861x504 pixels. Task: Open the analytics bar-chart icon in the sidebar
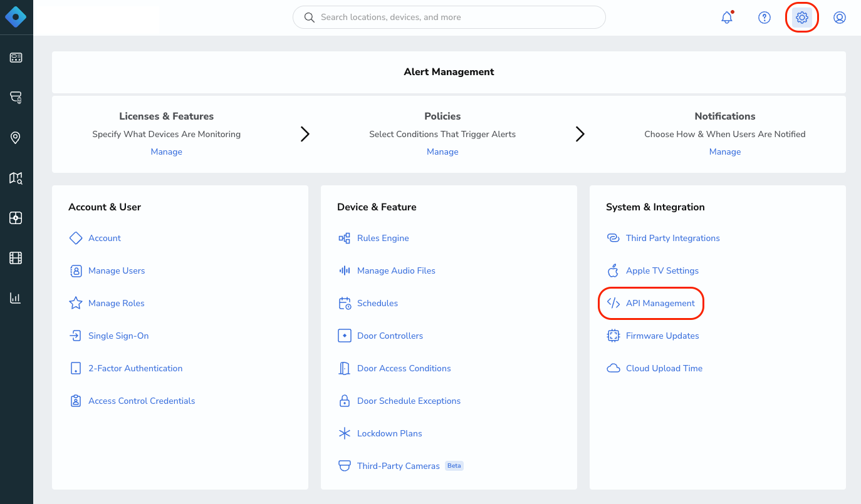click(16, 297)
